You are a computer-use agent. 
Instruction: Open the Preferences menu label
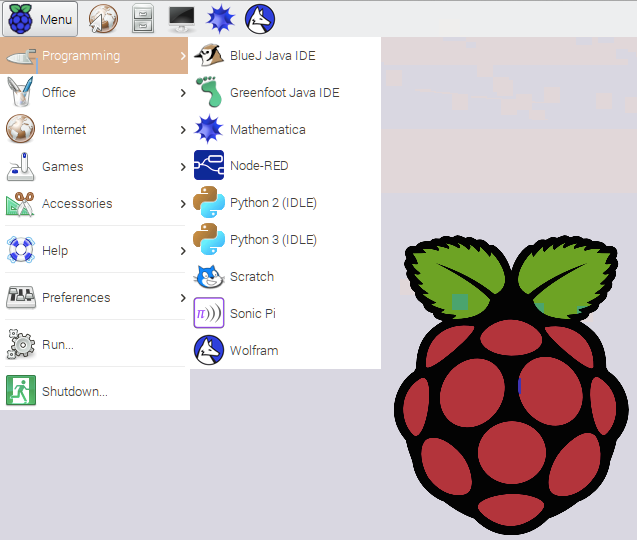click(x=76, y=297)
